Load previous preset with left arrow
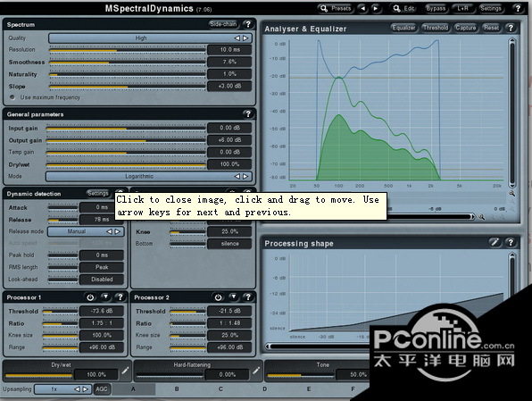 pos(362,9)
